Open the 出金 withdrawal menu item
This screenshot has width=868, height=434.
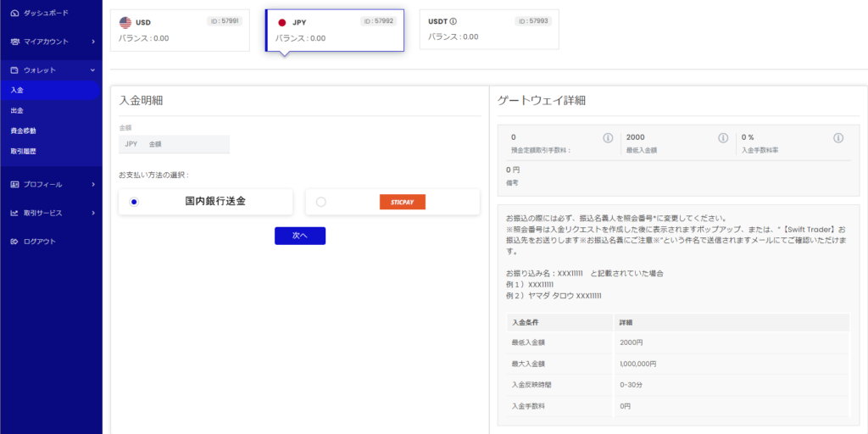pos(18,110)
